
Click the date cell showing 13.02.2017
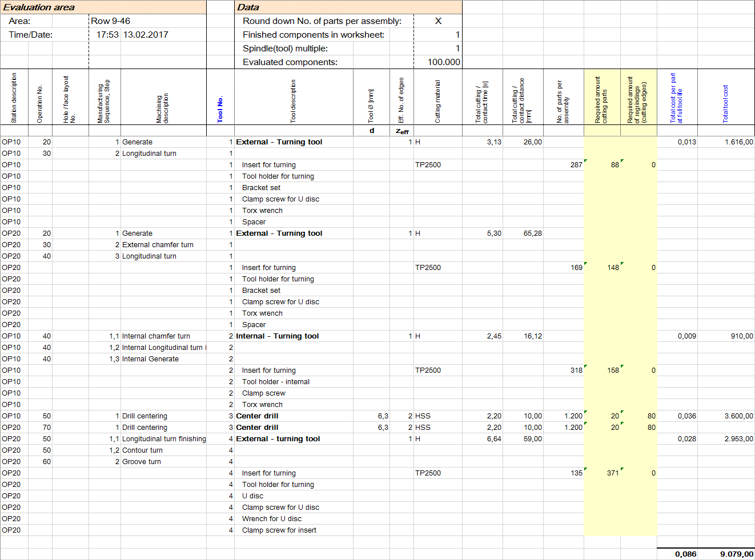tap(146, 35)
